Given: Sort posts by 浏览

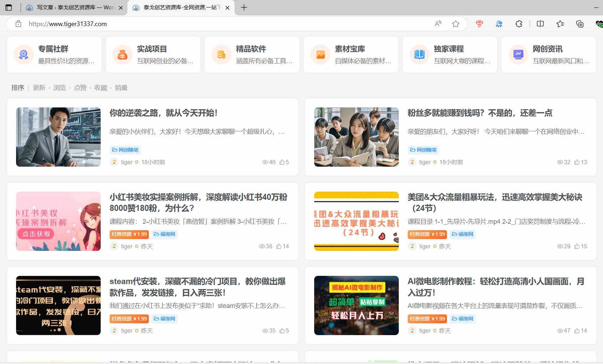Looking at the screenshot, I should (x=60, y=88).
